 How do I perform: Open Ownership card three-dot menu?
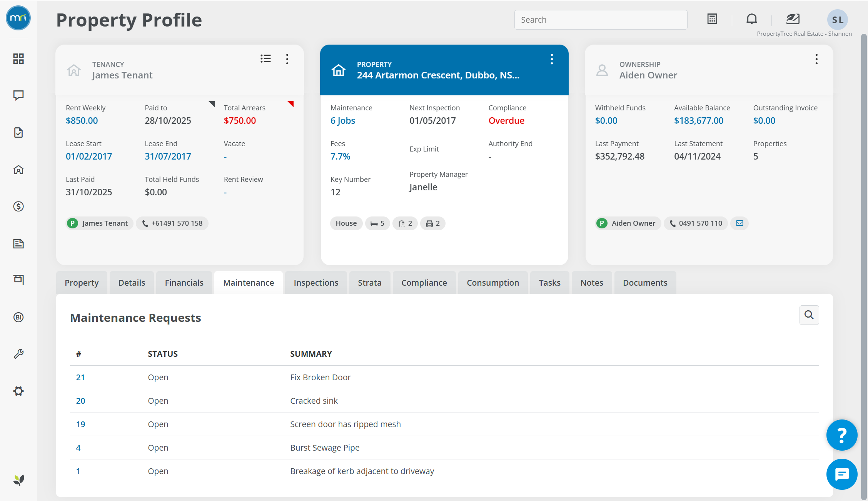pos(816,59)
